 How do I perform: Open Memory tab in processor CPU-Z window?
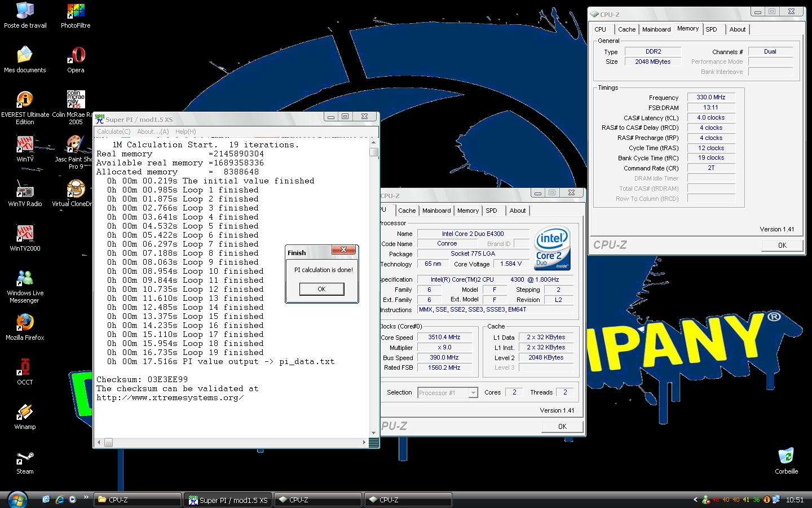(x=468, y=211)
